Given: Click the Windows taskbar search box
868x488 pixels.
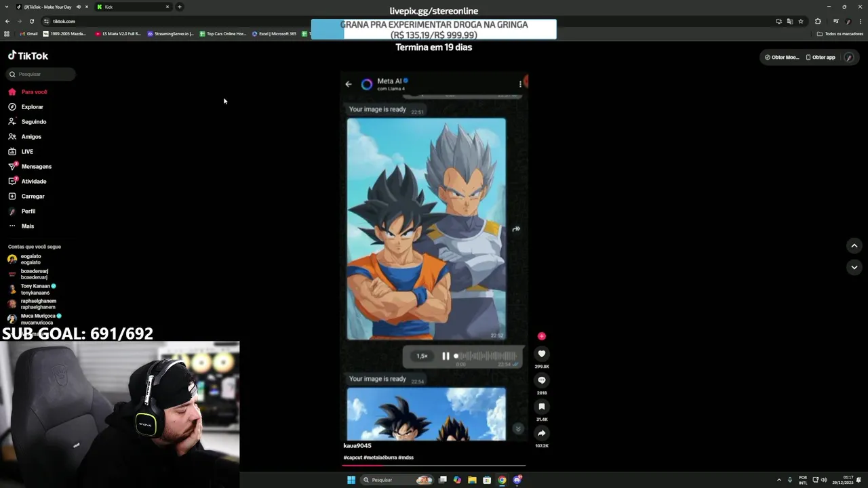Looking at the screenshot, I should tap(396, 480).
